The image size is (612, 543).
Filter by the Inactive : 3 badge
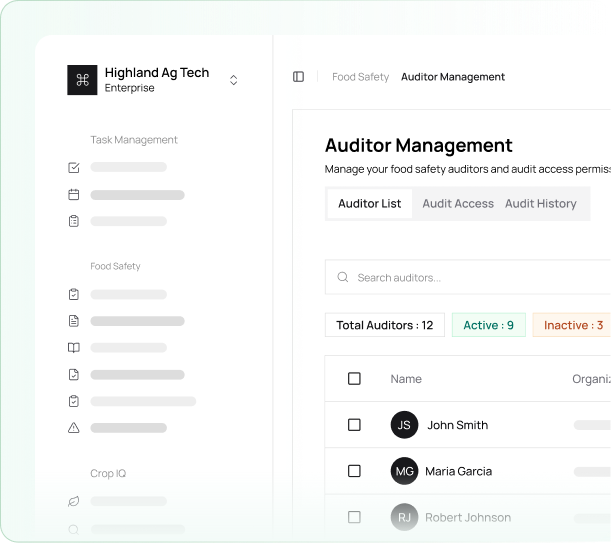coord(572,325)
